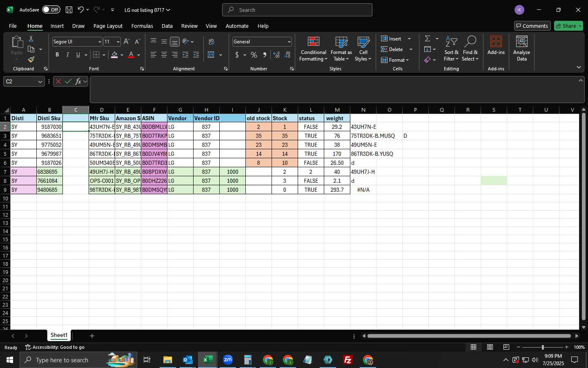Viewport: 588px width, 368px height.
Task: Expand the Name Box C2 dropdown
Action: click(x=40, y=81)
